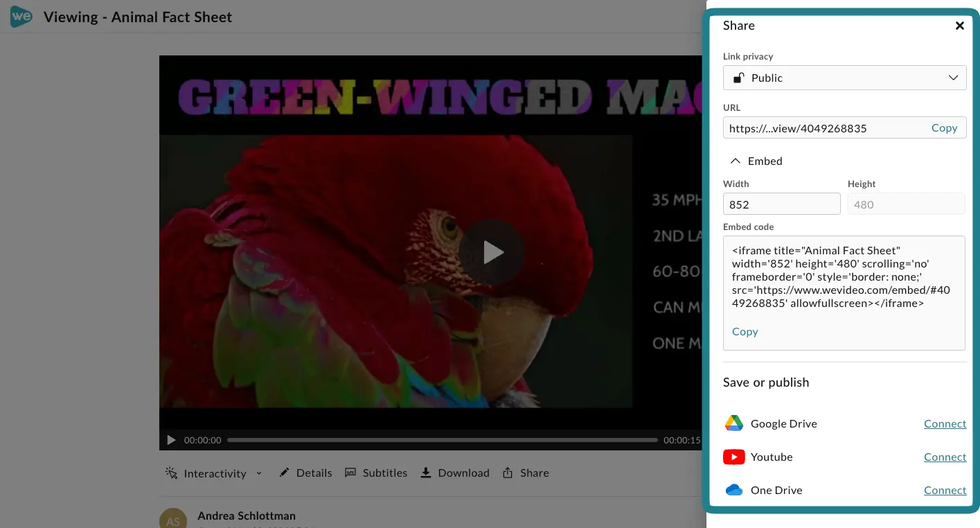Click the Height field showing 480

tap(907, 204)
